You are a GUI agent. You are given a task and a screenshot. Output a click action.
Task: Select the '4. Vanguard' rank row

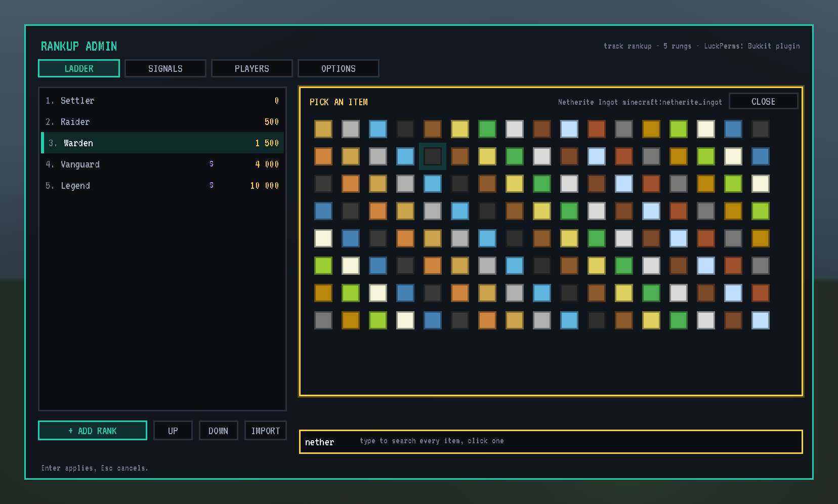162,164
